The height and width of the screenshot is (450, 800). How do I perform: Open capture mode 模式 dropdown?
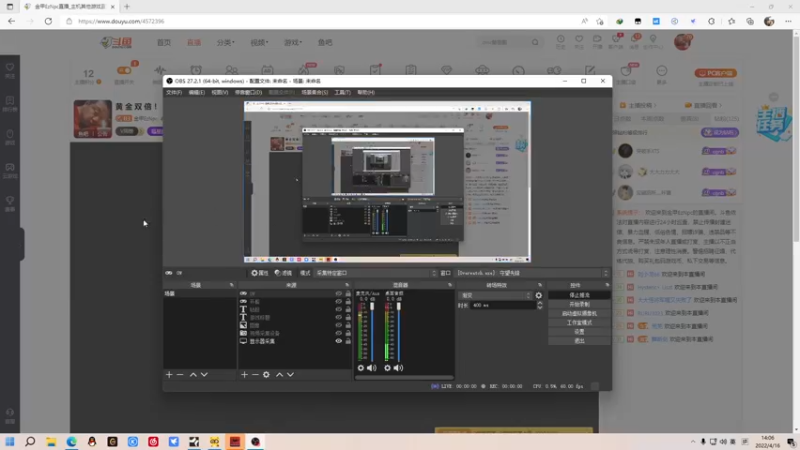[x=376, y=273]
